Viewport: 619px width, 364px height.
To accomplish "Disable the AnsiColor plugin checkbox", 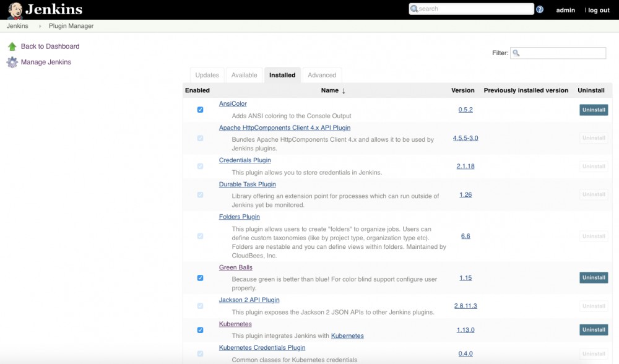I will [200, 110].
